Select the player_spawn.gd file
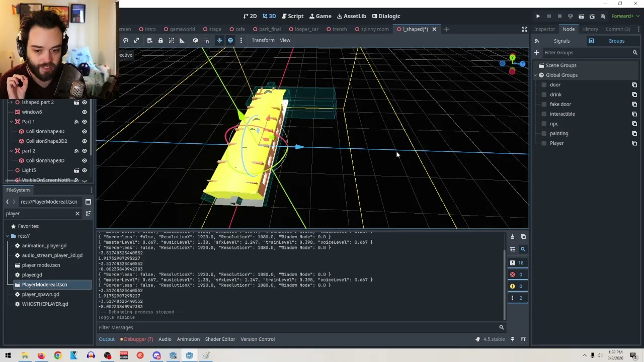The width and height of the screenshot is (644, 362). point(40,294)
